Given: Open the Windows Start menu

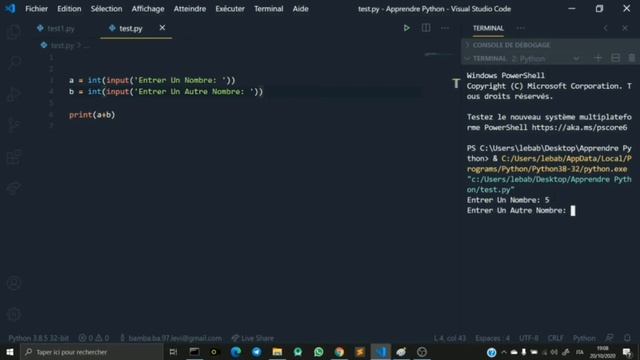Looking at the screenshot, I should [10, 352].
